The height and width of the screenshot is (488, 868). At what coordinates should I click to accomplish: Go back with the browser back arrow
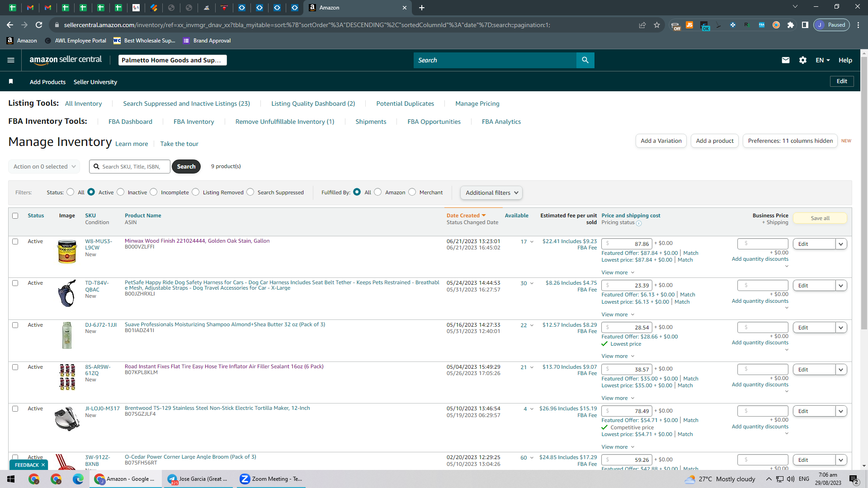coord(10,25)
